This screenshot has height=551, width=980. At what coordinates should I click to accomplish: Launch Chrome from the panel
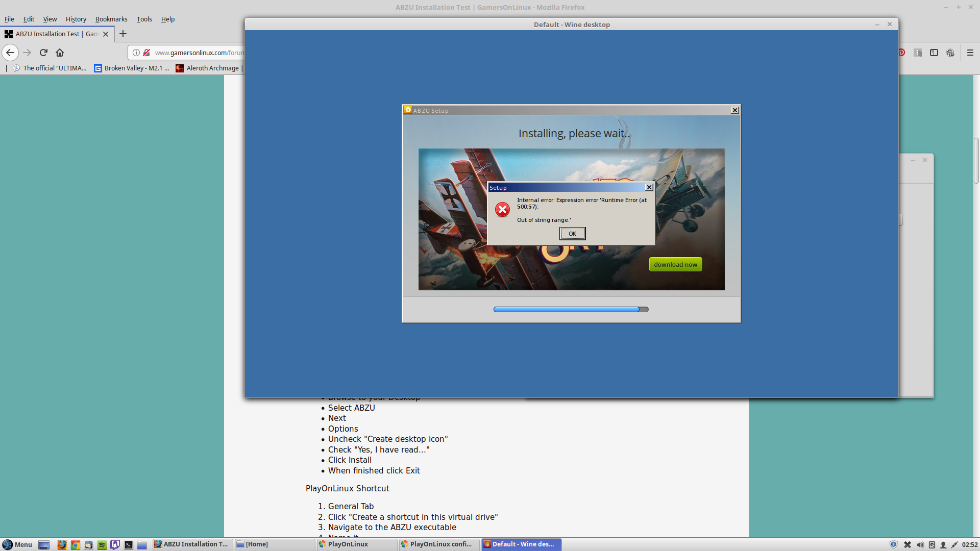(x=76, y=544)
